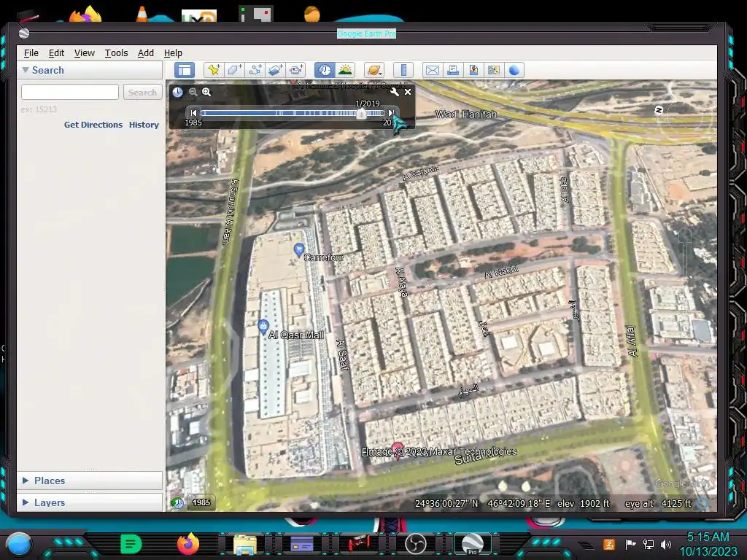
Task: Show the ruler measuring tool
Action: pyautogui.click(x=403, y=71)
